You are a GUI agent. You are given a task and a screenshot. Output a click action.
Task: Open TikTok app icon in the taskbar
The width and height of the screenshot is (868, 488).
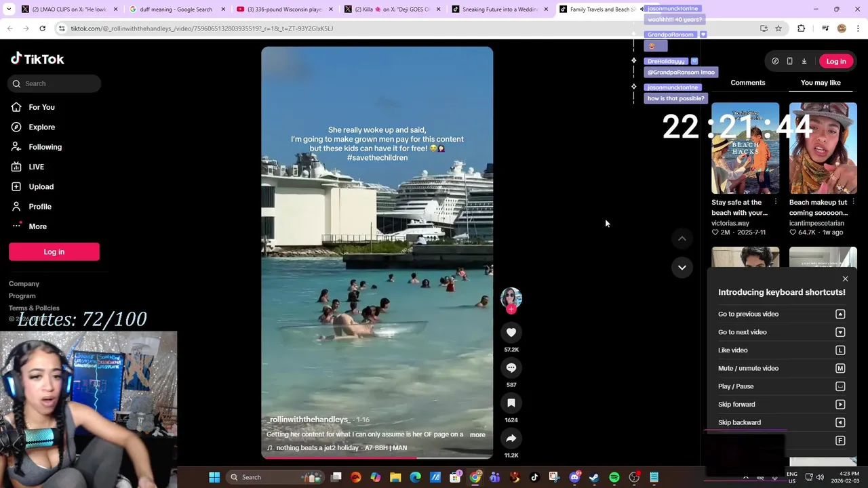coord(534,477)
